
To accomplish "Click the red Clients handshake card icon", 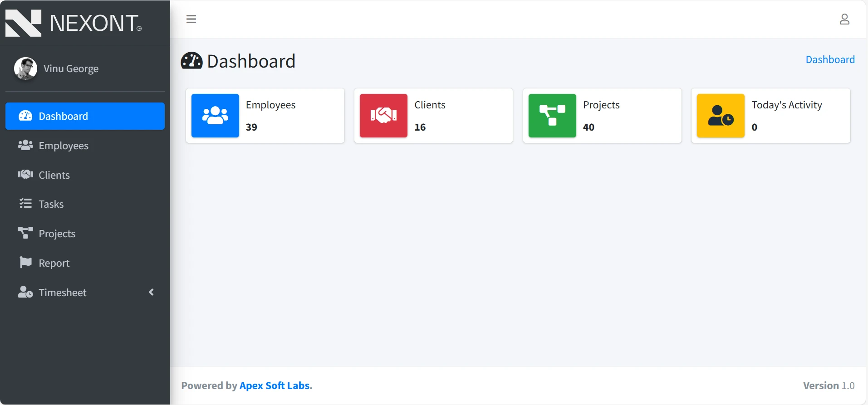I will 383,116.
